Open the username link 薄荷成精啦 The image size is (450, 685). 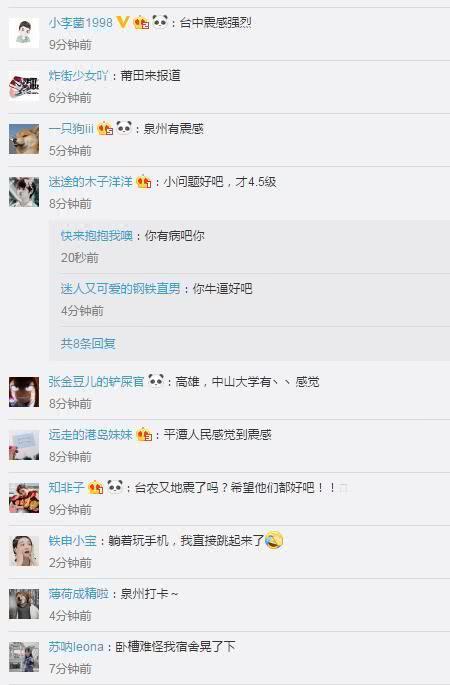[x=79, y=594]
